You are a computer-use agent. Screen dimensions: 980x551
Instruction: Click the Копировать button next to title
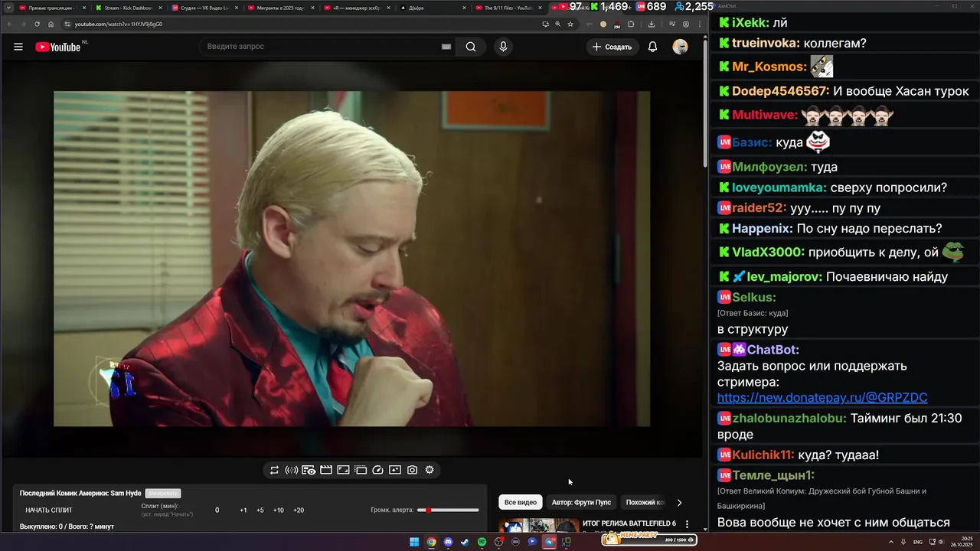coord(163,494)
